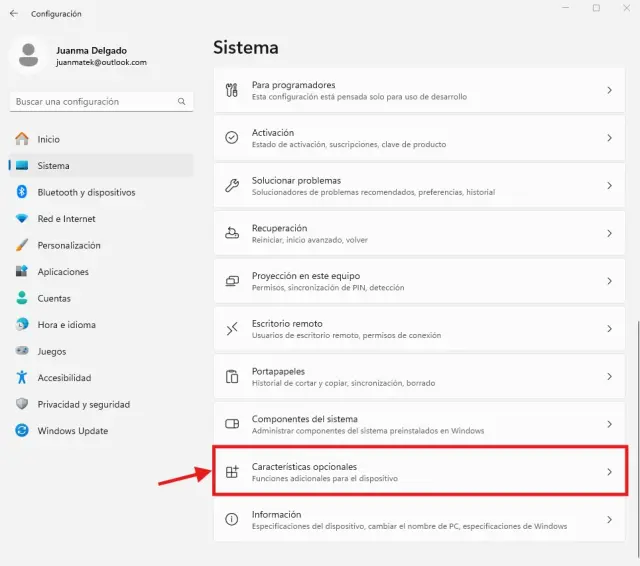Go to Privacidad y seguridad settings
The width and height of the screenshot is (640, 566).
(83, 404)
